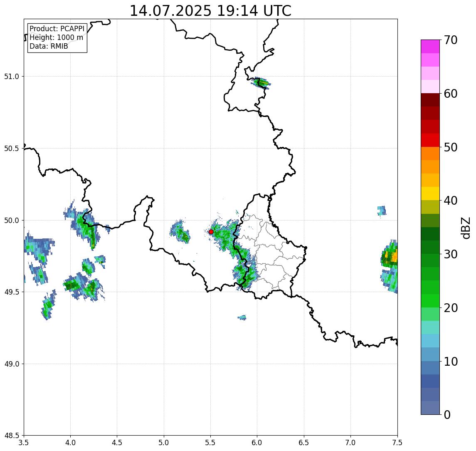Pick the yellow colorbar segment just above 40
Viewport: 476px width, 451px height.
point(430,193)
